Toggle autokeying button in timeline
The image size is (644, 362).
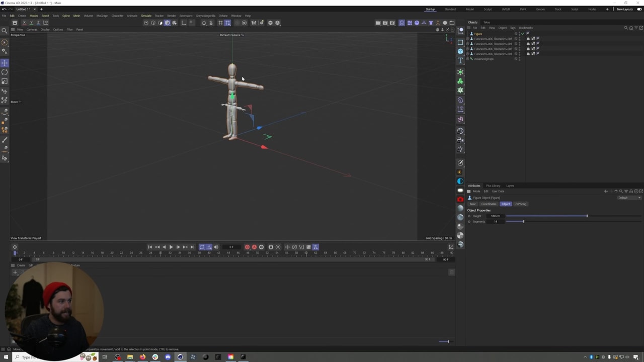coord(254,247)
